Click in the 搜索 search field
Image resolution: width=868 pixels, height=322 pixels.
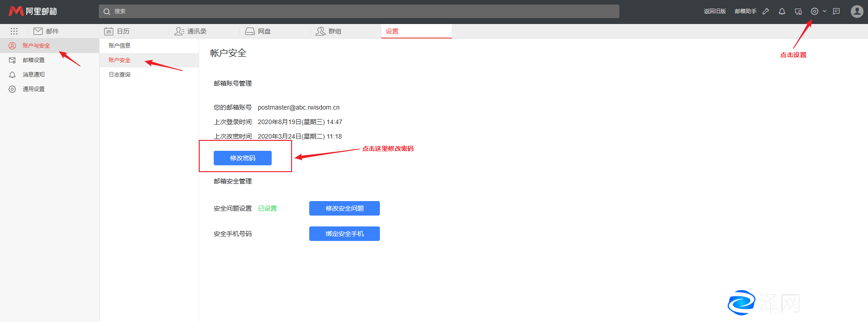(x=359, y=11)
